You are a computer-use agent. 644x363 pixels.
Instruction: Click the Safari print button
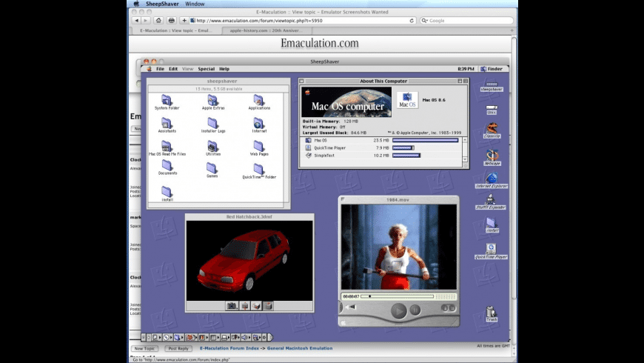pyautogui.click(x=171, y=20)
